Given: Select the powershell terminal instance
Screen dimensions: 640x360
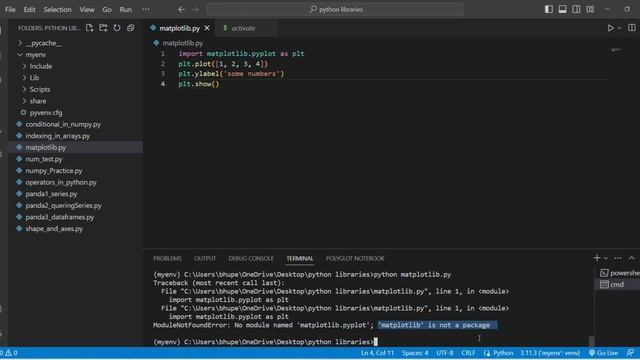Looking at the screenshot, I should point(620,273).
